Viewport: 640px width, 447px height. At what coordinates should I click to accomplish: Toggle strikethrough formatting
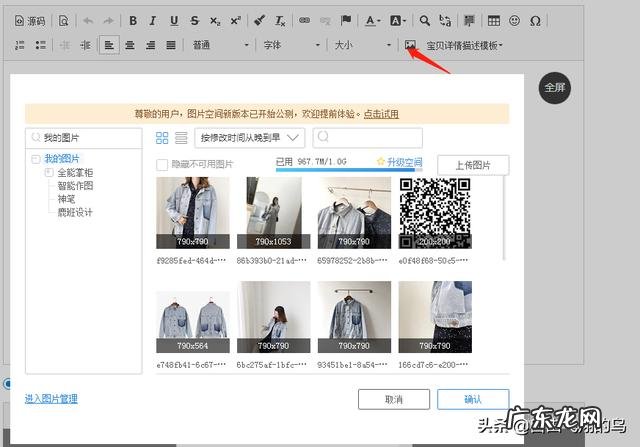point(195,21)
